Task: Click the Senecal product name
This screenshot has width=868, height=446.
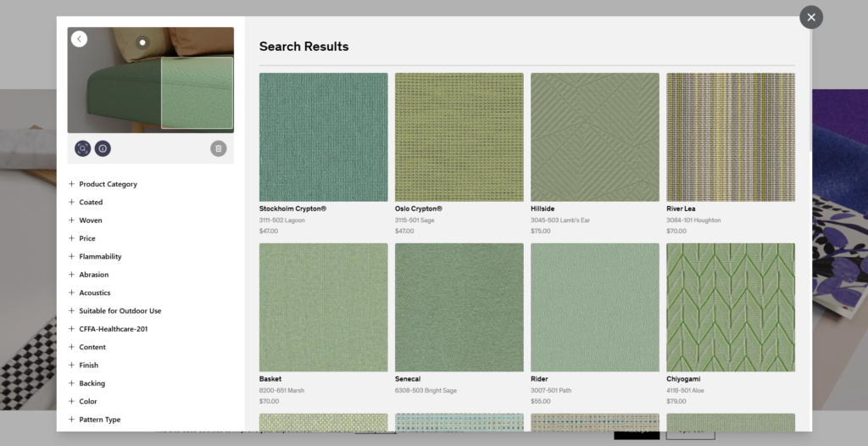Action: 408,379
